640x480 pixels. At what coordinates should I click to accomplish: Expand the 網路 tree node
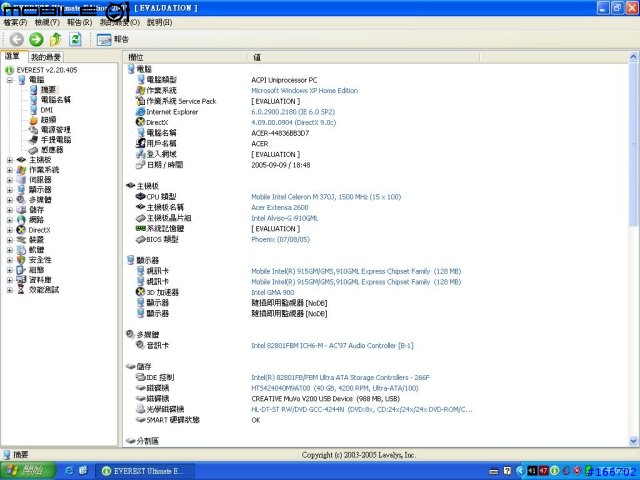pos(9,220)
